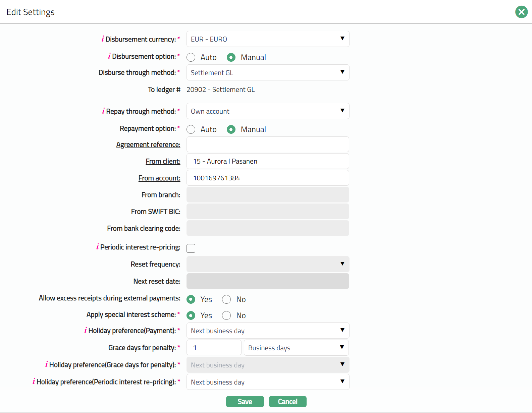Enable the Periodic interest re-pricing checkbox
Image resolution: width=532 pixels, height=413 pixels.
[191, 248]
